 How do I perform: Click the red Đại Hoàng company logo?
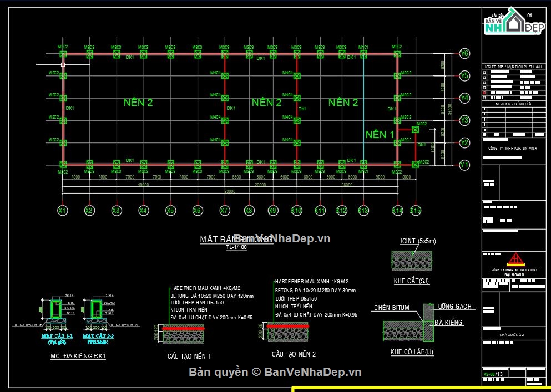(516, 259)
